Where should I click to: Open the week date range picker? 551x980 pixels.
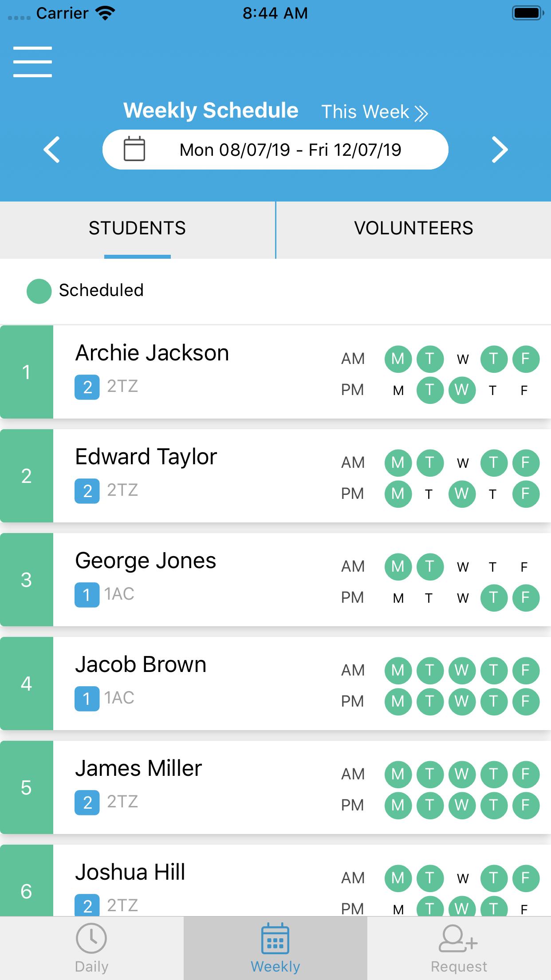pyautogui.click(x=275, y=150)
